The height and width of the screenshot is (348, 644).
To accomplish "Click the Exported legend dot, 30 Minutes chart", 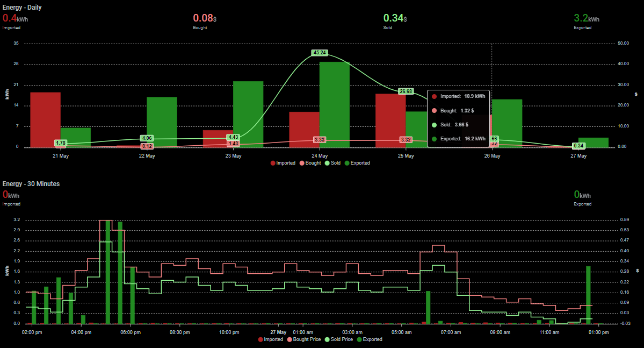I will [x=359, y=339].
